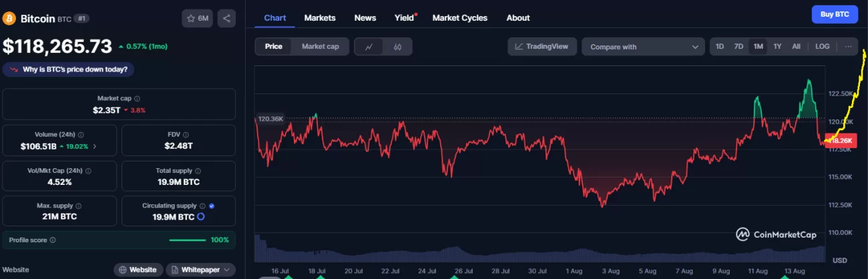The height and width of the screenshot is (279, 868).
Task: Click the #1 rank badge
Action: (81, 19)
